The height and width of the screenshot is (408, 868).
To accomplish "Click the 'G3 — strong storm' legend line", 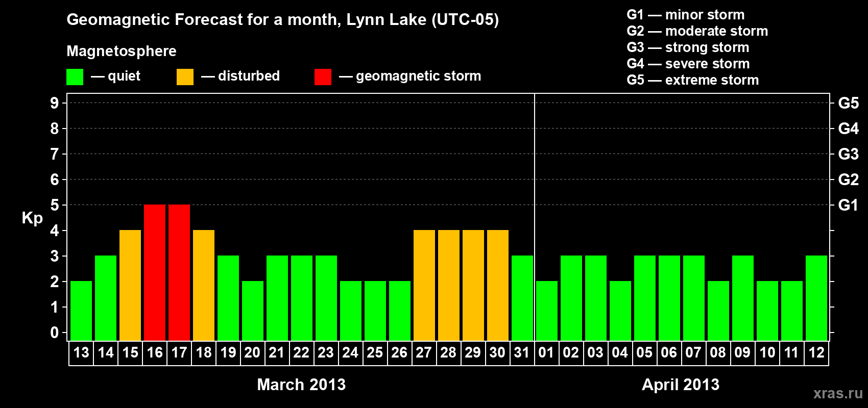I will [x=688, y=47].
